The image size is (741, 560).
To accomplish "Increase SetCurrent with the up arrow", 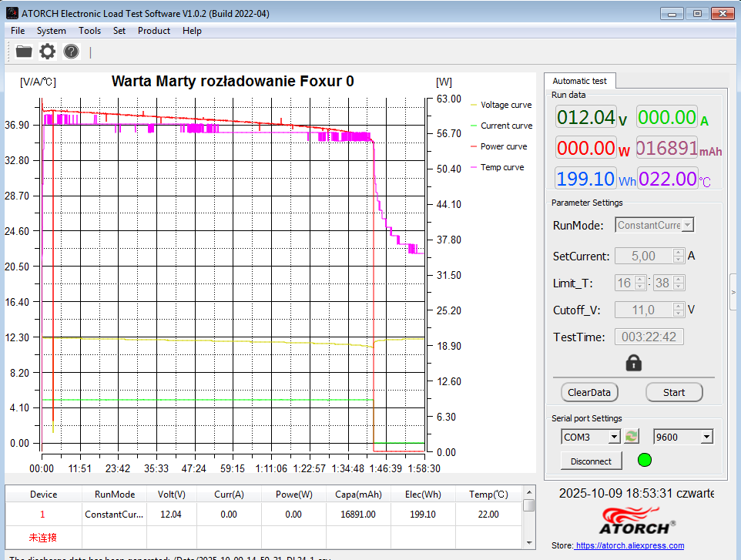I will (679, 253).
